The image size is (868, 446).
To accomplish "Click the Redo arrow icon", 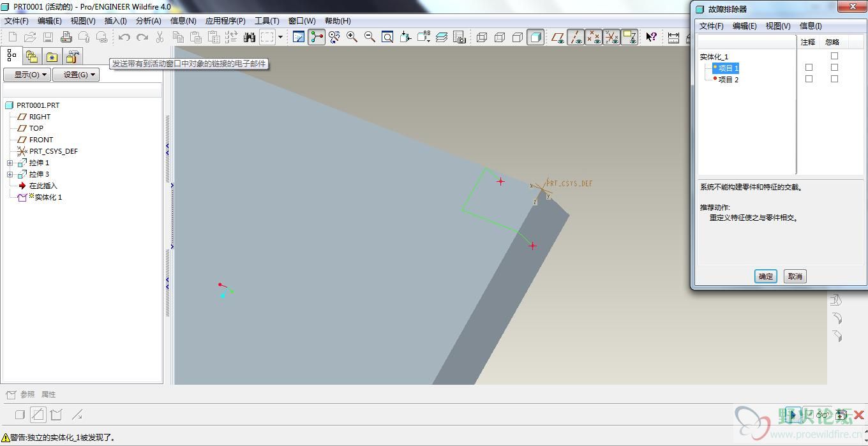I will (142, 38).
